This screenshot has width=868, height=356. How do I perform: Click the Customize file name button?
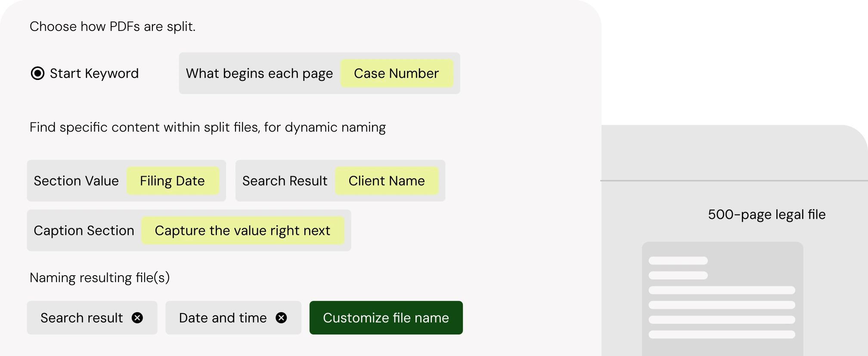tap(386, 318)
